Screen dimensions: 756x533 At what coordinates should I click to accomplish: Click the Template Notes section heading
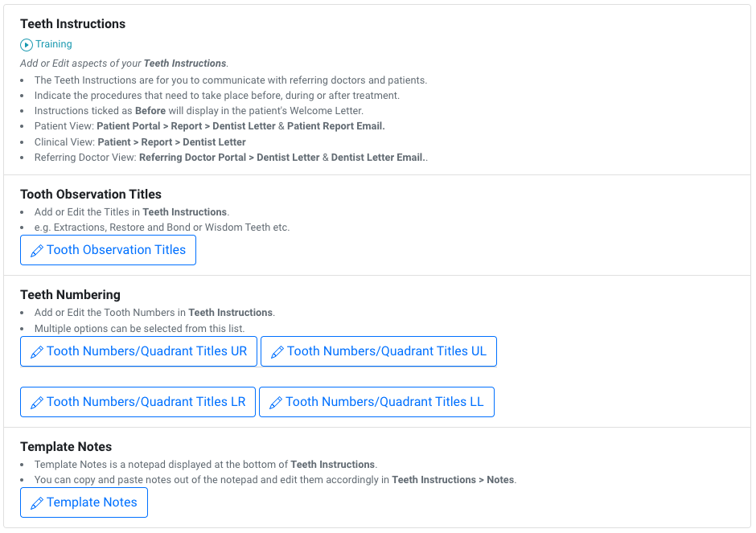[66, 447]
